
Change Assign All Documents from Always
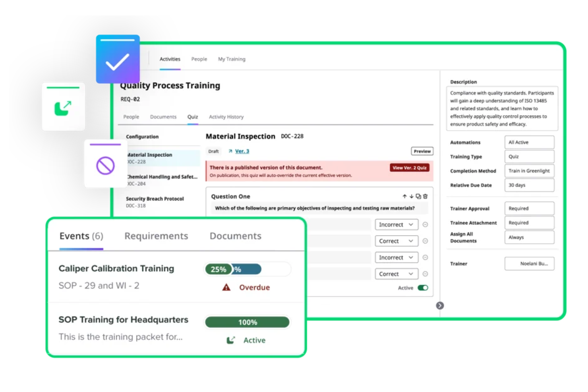(x=529, y=237)
